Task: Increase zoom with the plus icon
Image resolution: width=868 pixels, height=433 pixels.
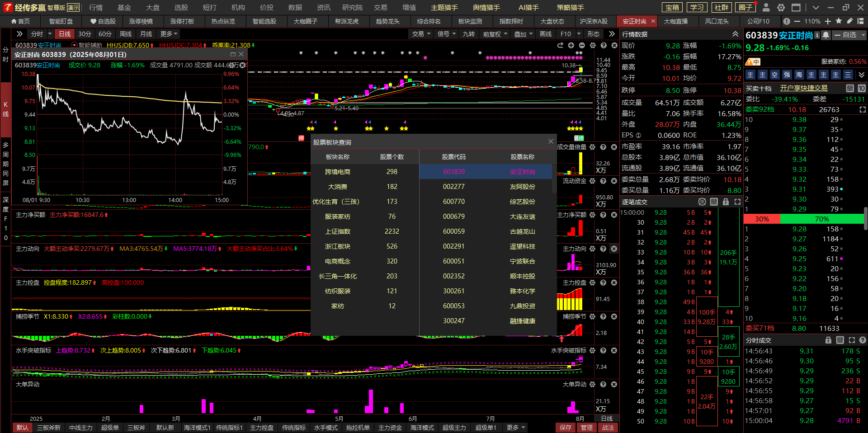Action: click(828, 21)
